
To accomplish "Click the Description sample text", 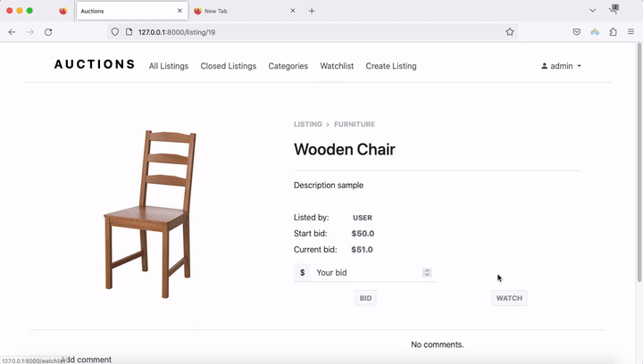I will [x=329, y=185].
